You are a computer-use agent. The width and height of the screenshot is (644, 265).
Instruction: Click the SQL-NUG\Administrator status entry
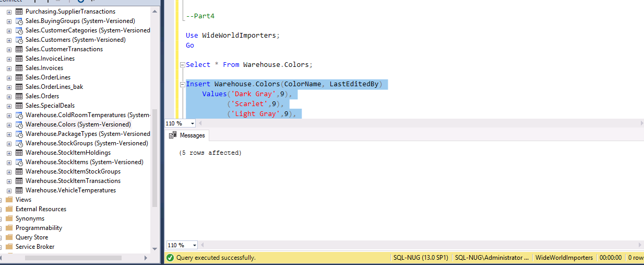(x=492, y=258)
